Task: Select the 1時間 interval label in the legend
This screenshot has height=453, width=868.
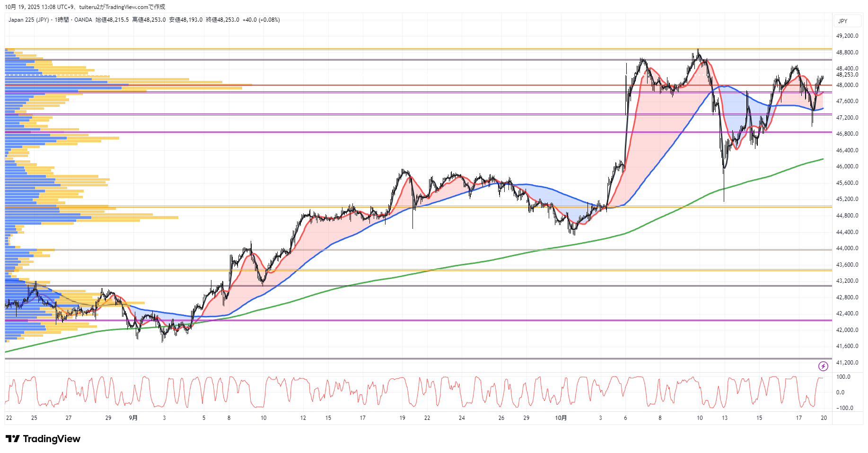Action: (x=61, y=20)
